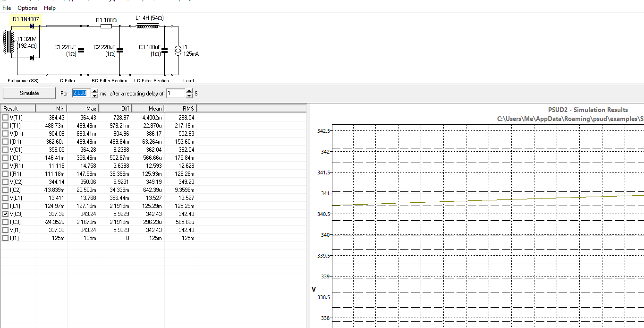Screen dimensions: 644x328
Task: Open the Help menu
Action: point(50,8)
